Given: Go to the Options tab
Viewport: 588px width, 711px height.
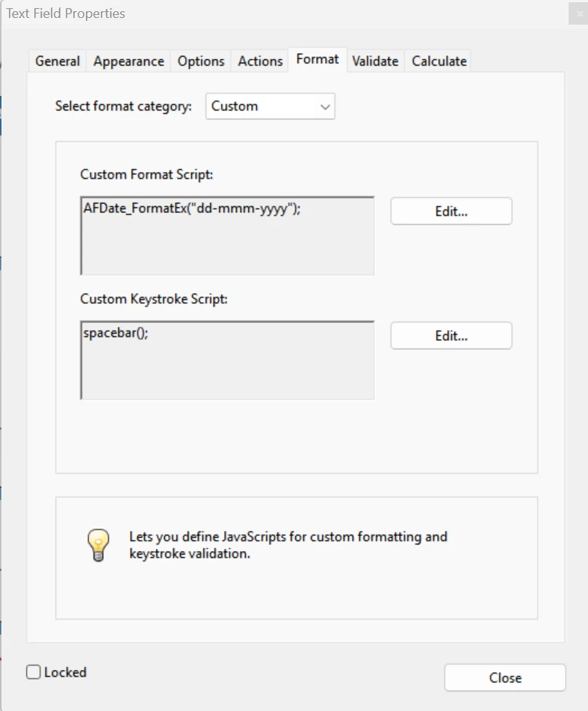Looking at the screenshot, I should 201,61.
